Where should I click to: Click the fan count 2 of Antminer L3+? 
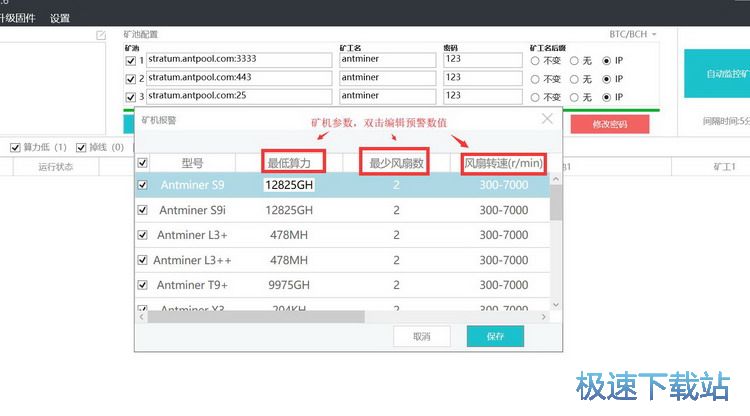pyautogui.click(x=396, y=235)
